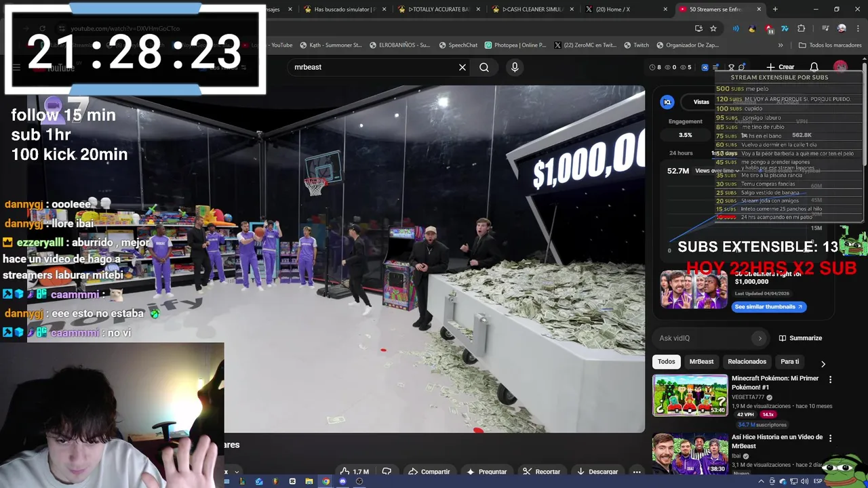Click the YouTube search magnifier button
The height and width of the screenshot is (488, 868).
click(484, 67)
